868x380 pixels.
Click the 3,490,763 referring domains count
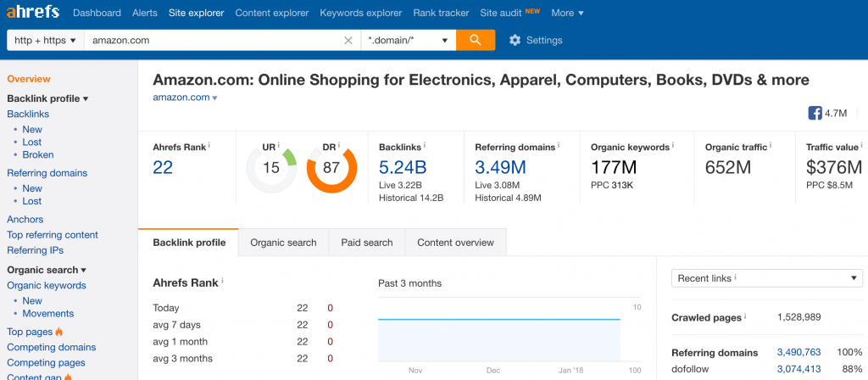point(798,352)
